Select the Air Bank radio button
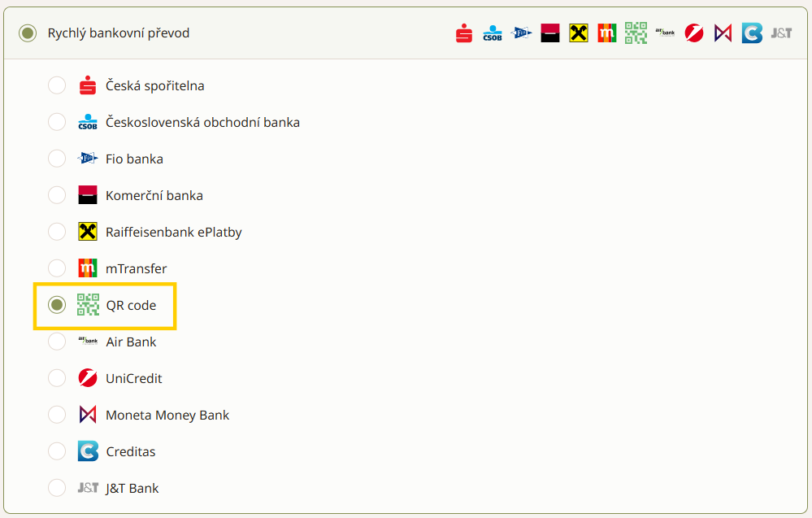 (x=57, y=342)
